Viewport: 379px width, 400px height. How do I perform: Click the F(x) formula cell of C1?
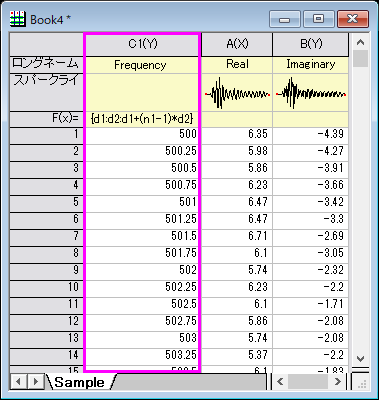pyautogui.click(x=142, y=119)
